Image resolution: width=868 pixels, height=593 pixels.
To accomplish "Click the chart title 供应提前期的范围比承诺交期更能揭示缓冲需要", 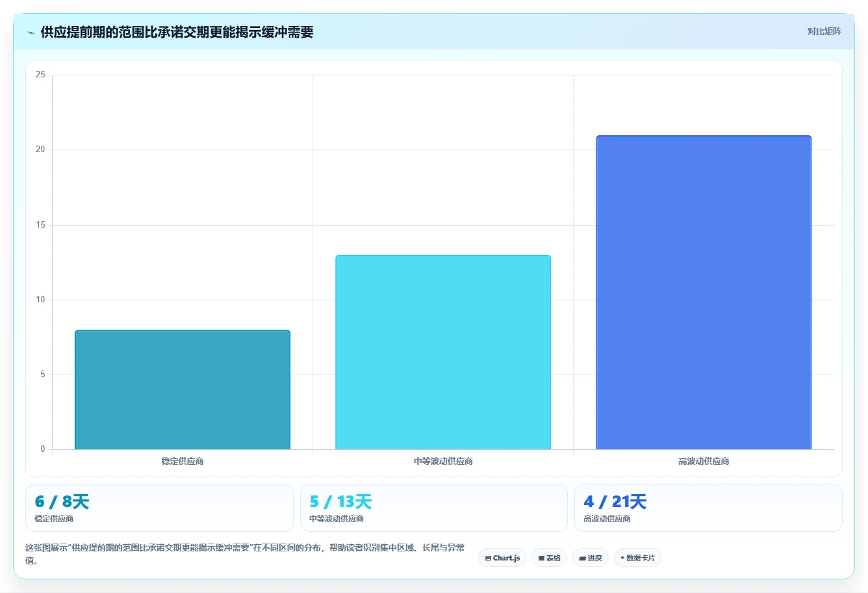I will [x=177, y=33].
